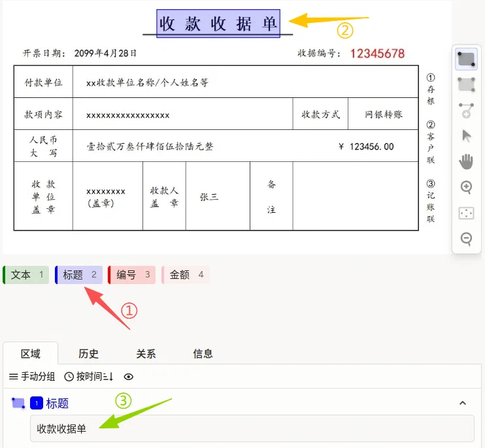
Task: Click the 开票日期 label
Action: tap(44, 54)
